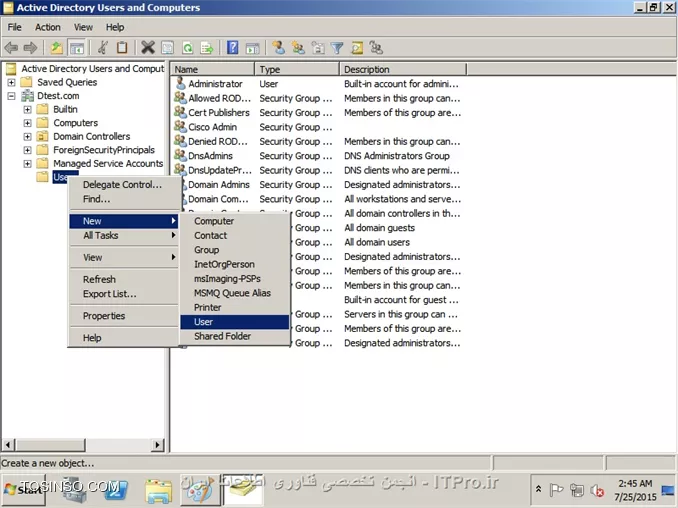
Task: Expand the Computers container
Action: [x=27, y=123]
